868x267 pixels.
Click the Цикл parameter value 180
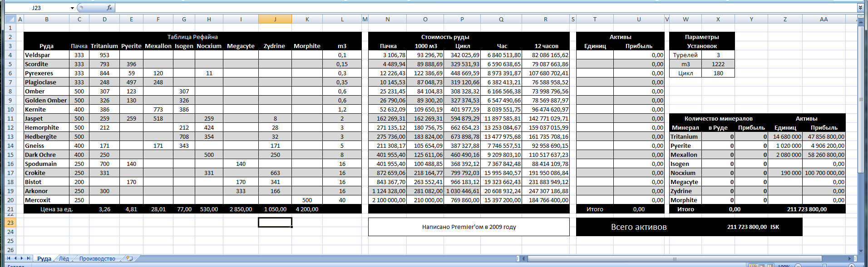click(718, 73)
